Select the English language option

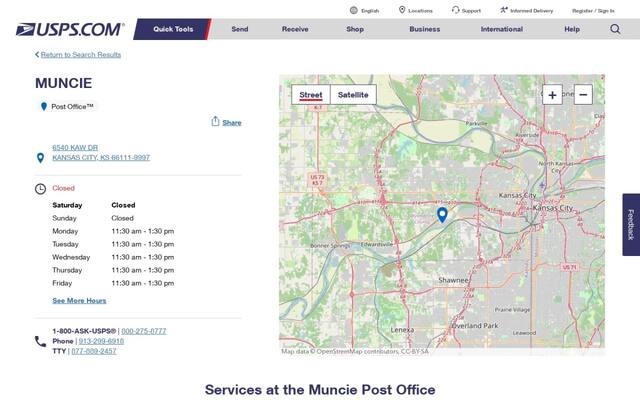pyautogui.click(x=370, y=11)
